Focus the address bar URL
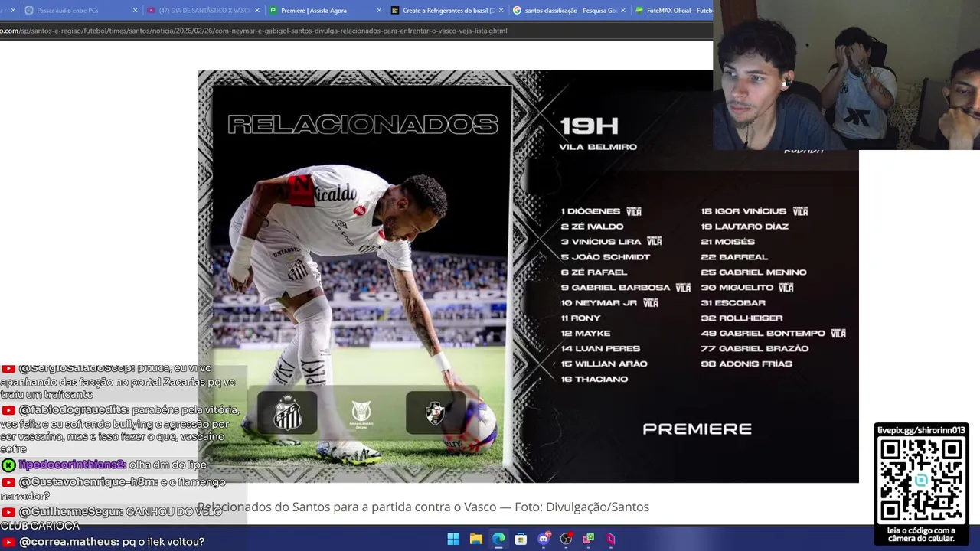The width and height of the screenshot is (980, 551). [253, 31]
